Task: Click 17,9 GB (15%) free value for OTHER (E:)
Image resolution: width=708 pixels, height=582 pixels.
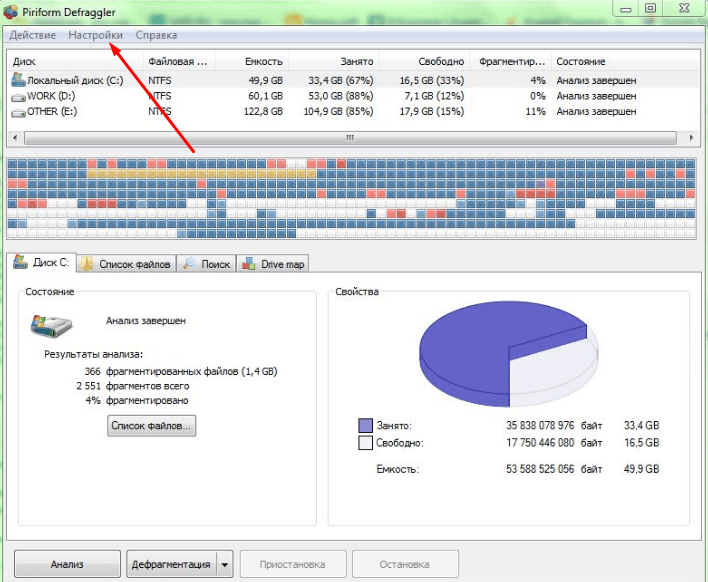Action: pyautogui.click(x=432, y=112)
